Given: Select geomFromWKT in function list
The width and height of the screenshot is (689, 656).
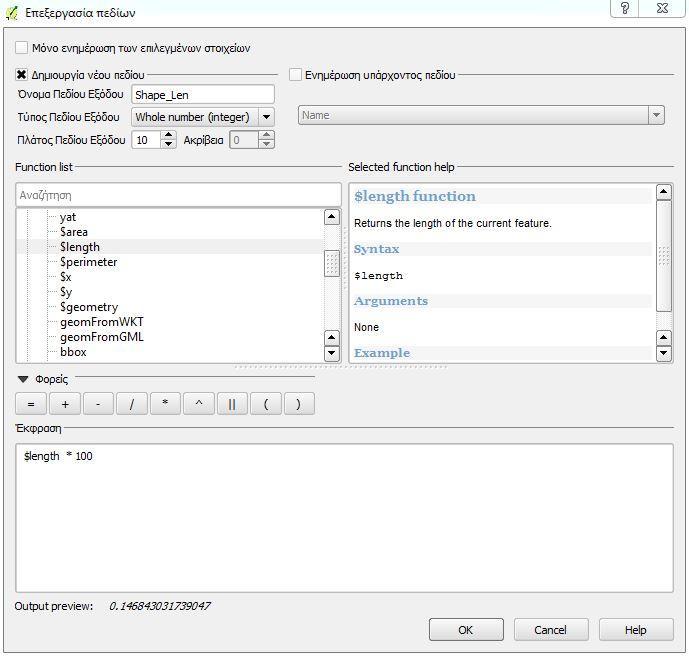Looking at the screenshot, I should [102, 322].
